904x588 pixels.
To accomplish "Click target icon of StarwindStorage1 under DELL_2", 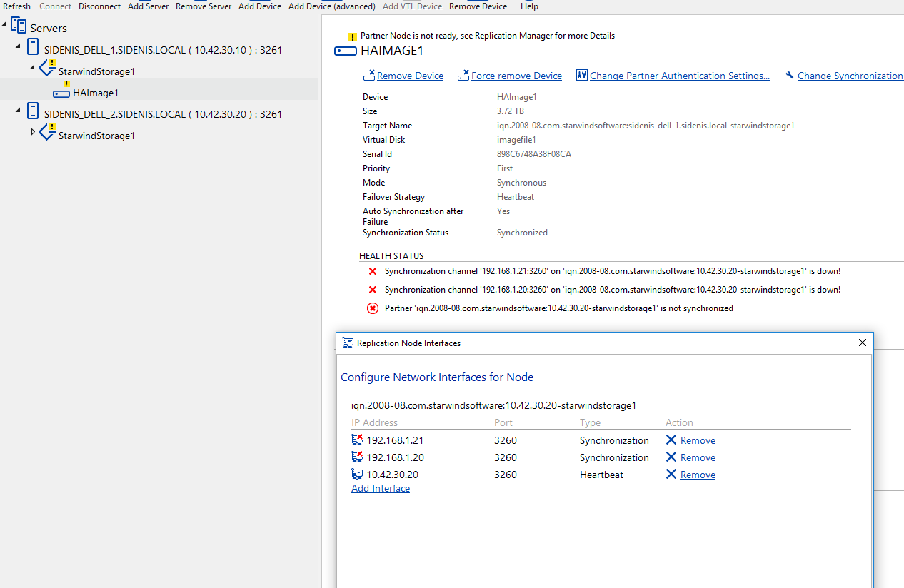I will [x=47, y=133].
